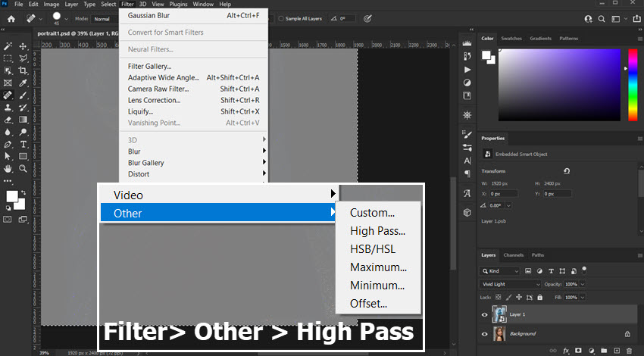This screenshot has width=644, height=356.
Task: Open the layer Kind filter dropdown
Action: point(500,271)
